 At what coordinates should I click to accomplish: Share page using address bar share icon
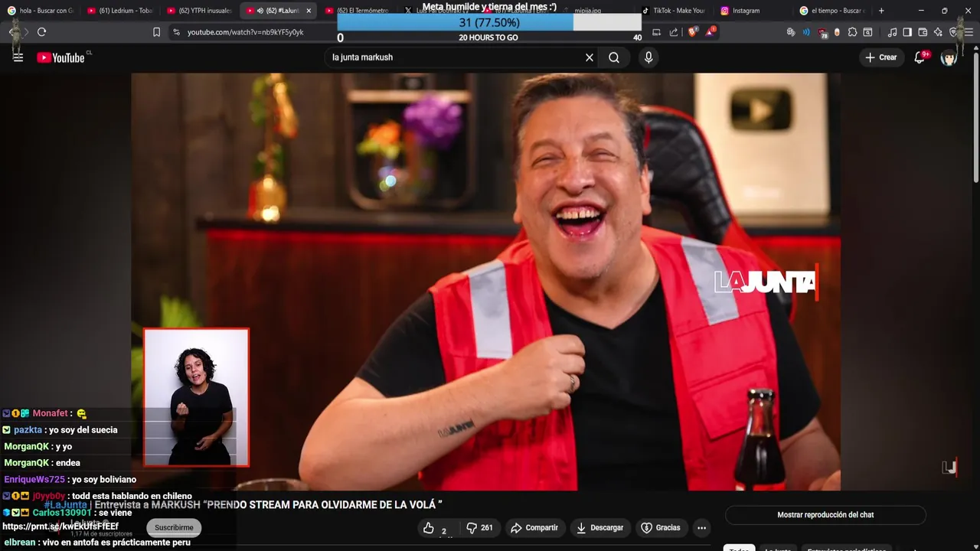click(674, 32)
